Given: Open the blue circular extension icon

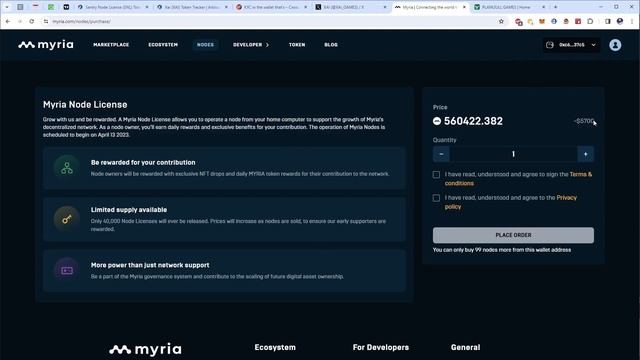Looking at the screenshot, I should point(554,22).
